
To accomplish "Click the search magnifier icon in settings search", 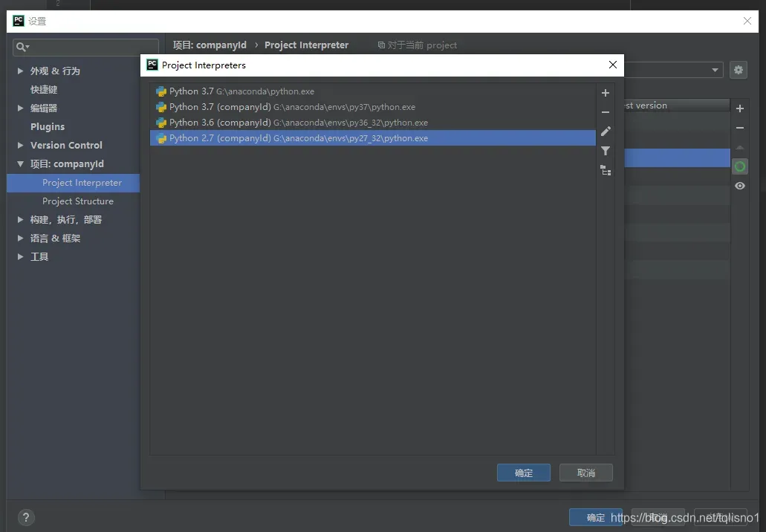I will click(22, 47).
